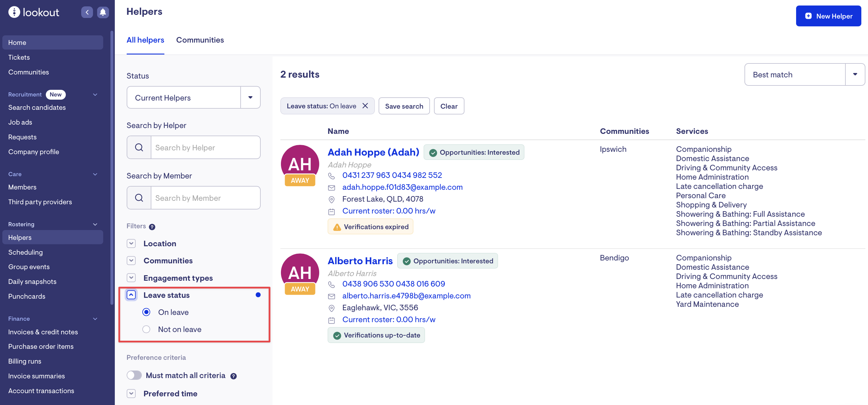Collapse the Leave status filter section

point(131,295)
